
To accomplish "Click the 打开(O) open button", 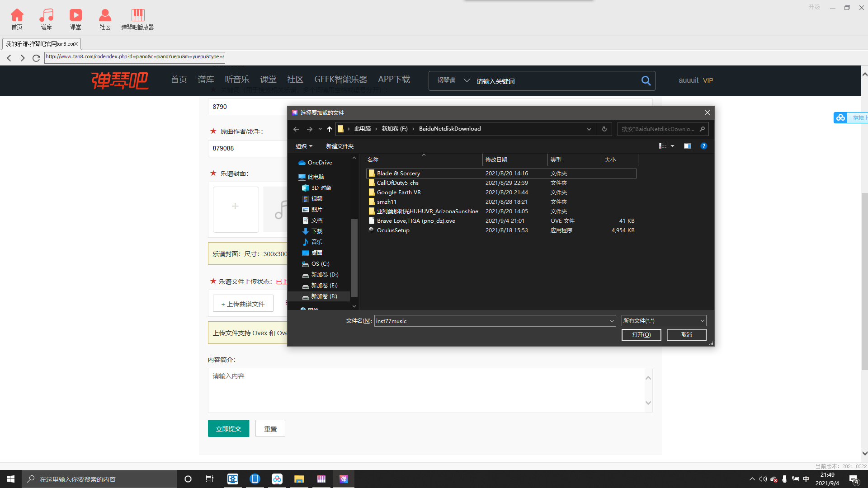I will (x=641, y=335).
